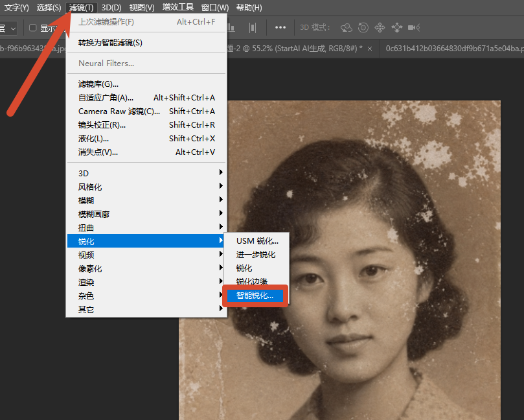The width and height of the screenshot is (524, 420).
Task: Click the bottom-align icon beside the menu edge
Action: [x=231, y=28]
